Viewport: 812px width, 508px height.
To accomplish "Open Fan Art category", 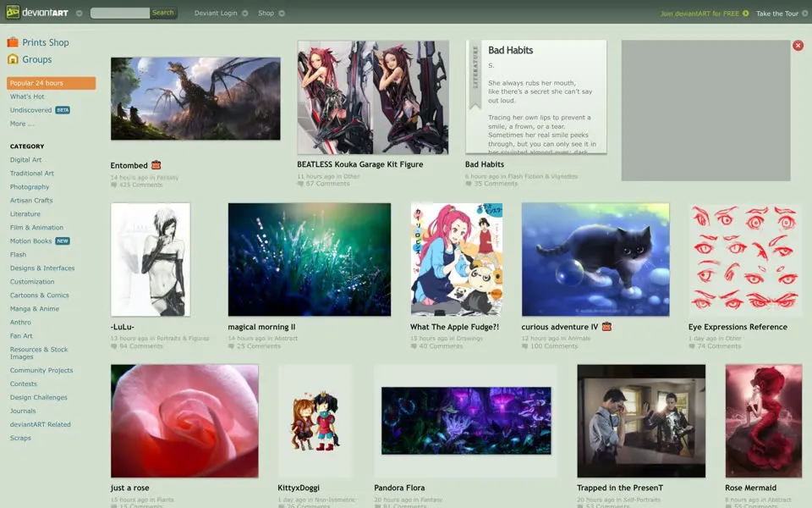I will point(21,335).
